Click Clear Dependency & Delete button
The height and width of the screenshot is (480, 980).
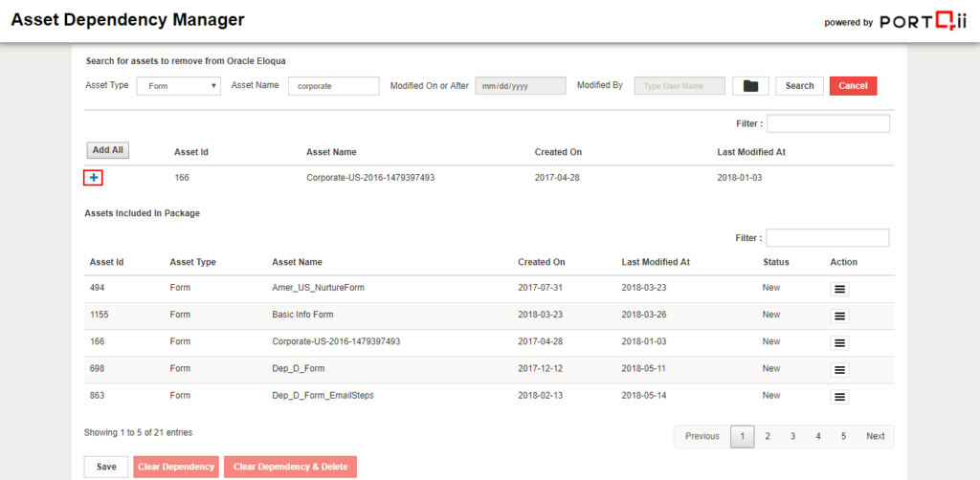pos(290,467)
